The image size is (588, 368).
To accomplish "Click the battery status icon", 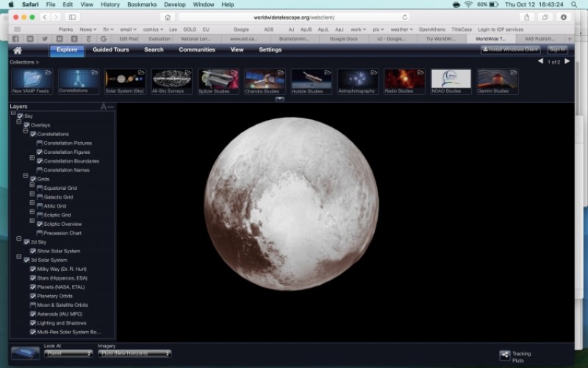I will (x=494, y=4).
